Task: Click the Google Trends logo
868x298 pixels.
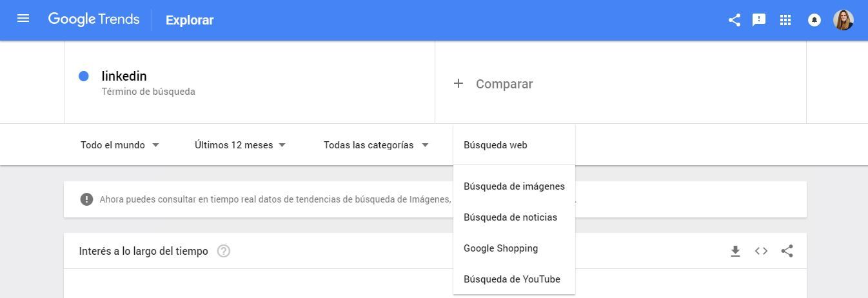Action: coord(94,19)
